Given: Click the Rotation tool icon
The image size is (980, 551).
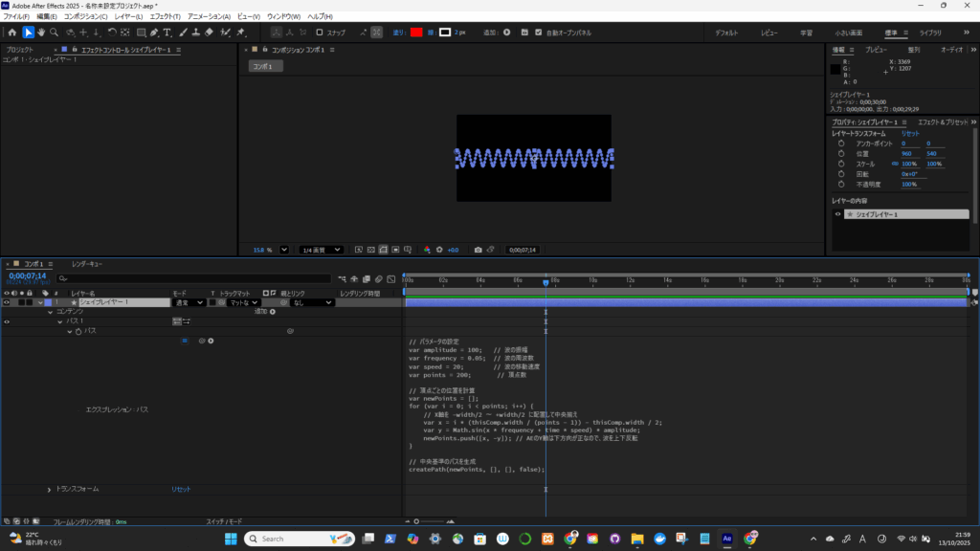Looking at the screenshot, I should [x=111, y=33].
